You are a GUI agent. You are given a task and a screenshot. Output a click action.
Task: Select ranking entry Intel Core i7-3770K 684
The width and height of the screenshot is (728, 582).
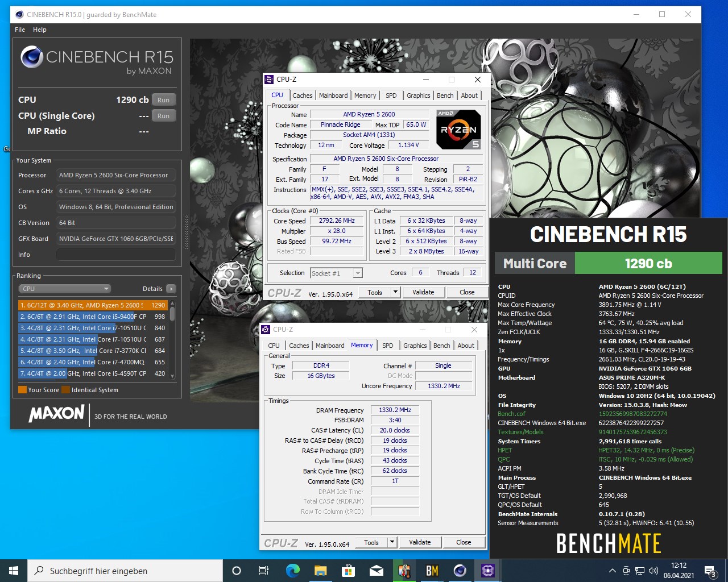pos(93,351)
